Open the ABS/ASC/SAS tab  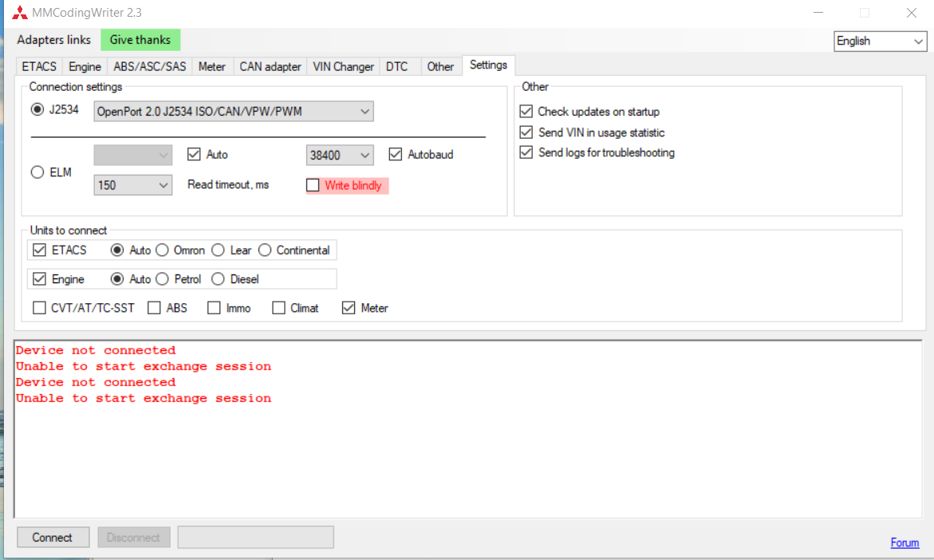click(x=149, y=67)
